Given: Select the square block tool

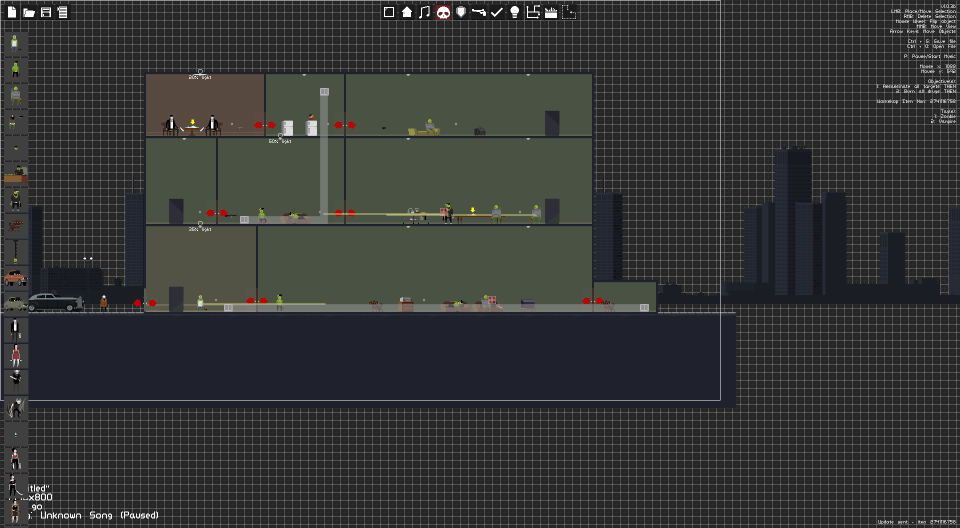Looking at the screenshot, I should pyautogui.click(x=389, y=12).
